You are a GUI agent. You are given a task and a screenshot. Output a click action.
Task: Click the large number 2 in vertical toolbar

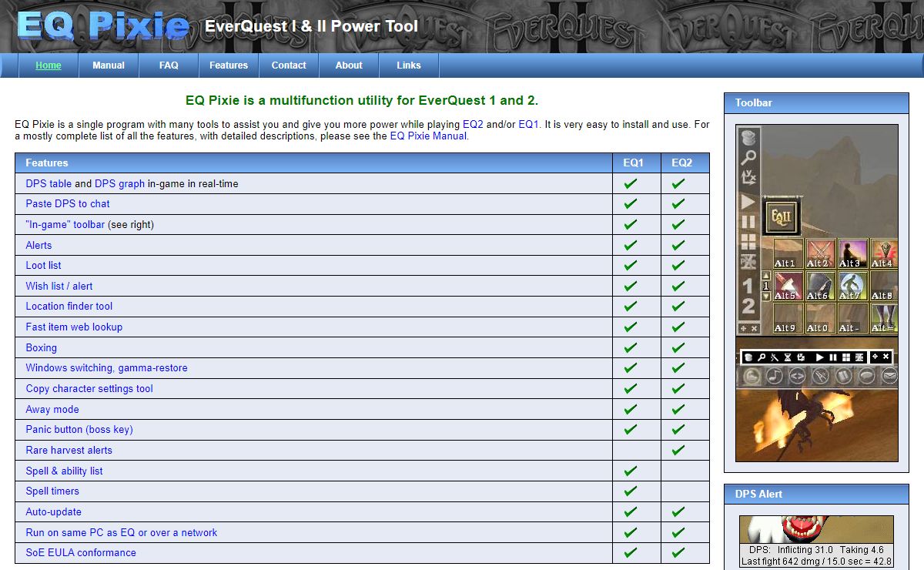click(748, 306)
